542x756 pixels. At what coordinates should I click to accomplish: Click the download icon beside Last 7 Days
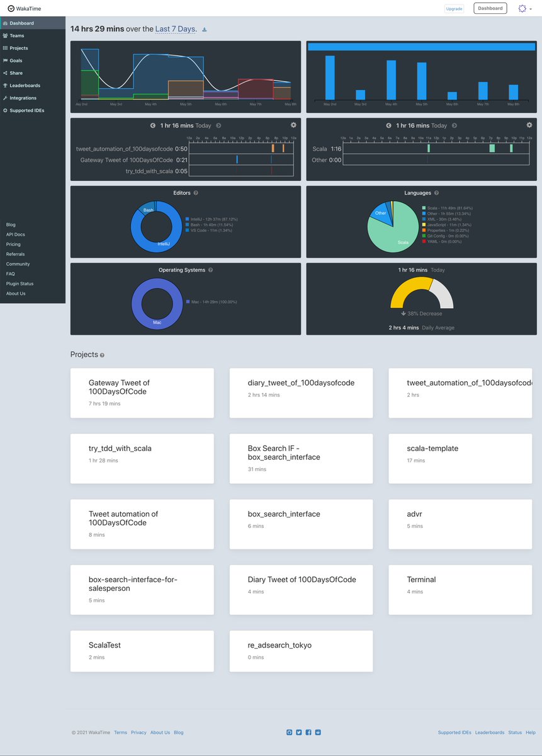tap(204, 30)
